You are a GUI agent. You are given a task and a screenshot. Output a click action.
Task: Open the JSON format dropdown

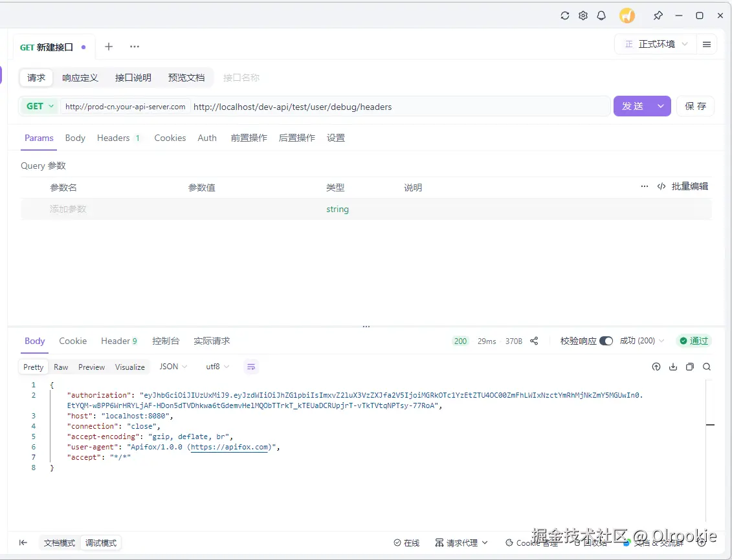[x=172, y=366]
